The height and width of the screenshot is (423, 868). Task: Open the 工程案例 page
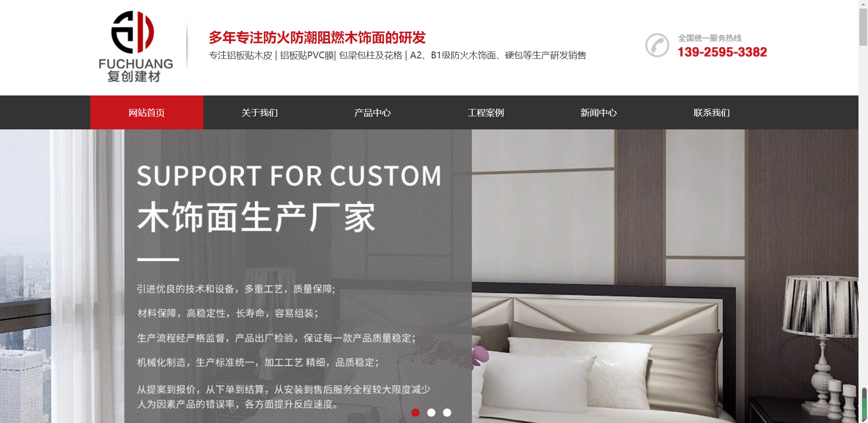[486, 113]
